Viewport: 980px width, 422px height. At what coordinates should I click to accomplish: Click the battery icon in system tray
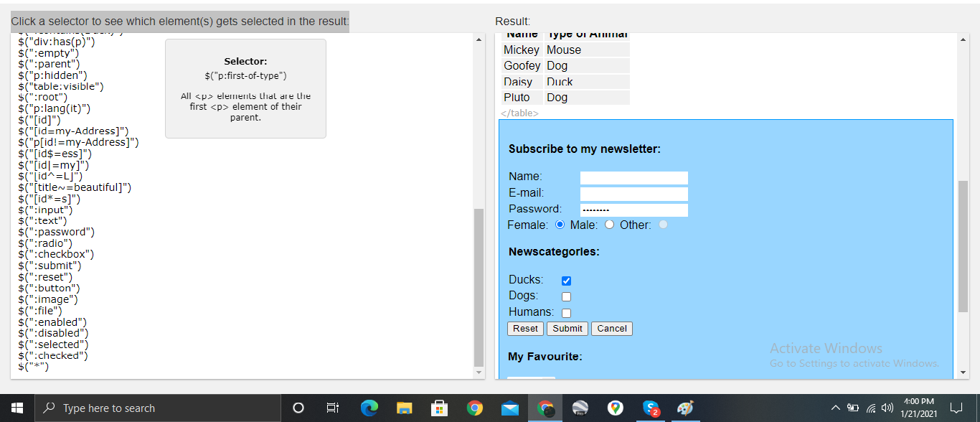coord(853,408)
